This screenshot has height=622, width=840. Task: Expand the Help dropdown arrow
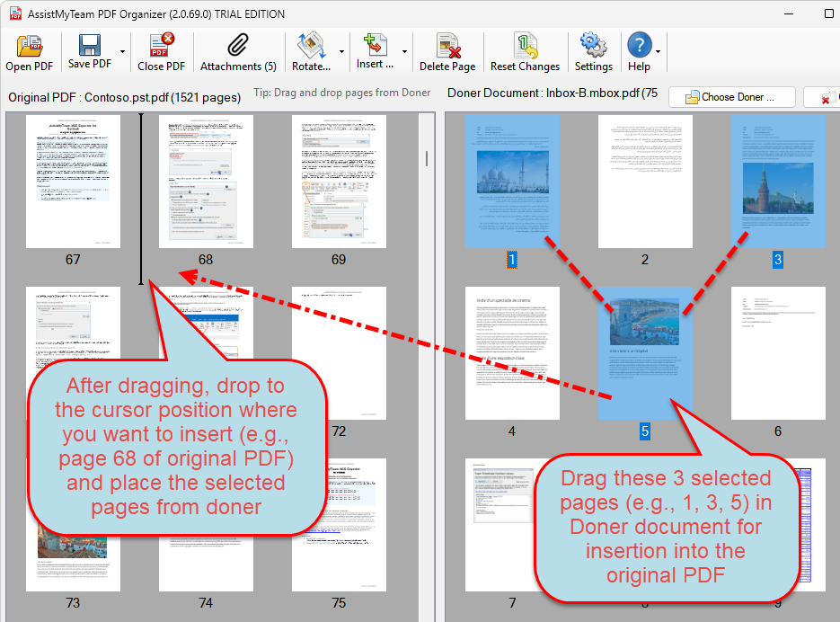(659, 52)
